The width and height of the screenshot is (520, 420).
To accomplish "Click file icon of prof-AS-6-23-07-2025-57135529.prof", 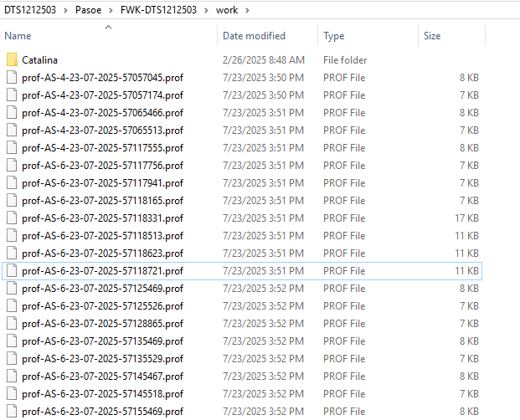I will [12, 358].
